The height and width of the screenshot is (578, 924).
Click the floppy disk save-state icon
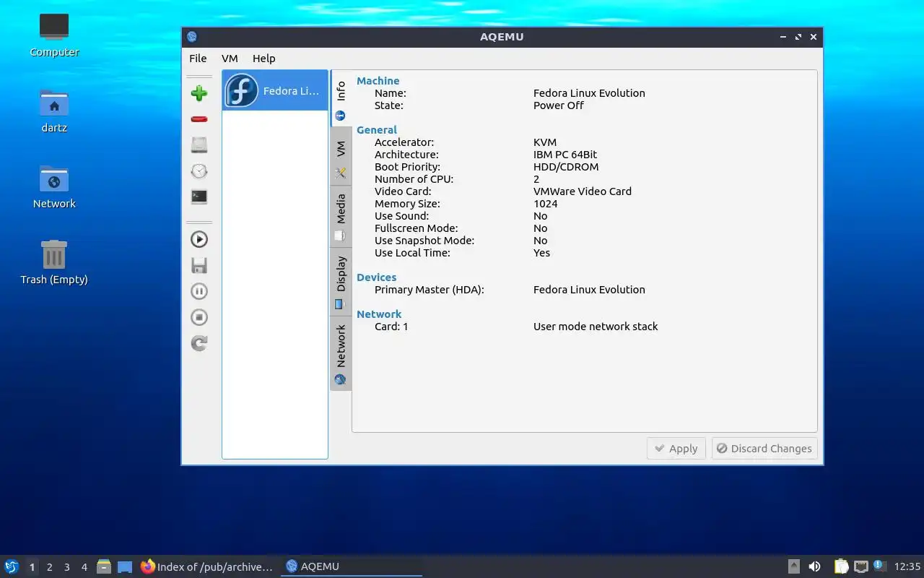199,265
